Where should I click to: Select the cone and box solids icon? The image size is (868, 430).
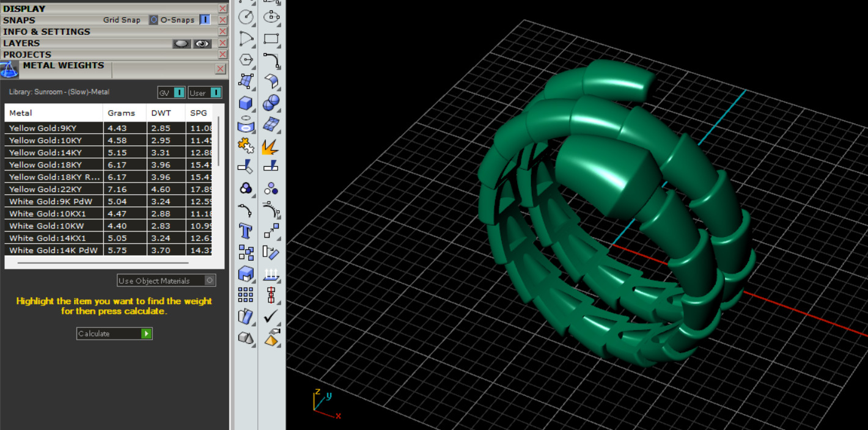point(246,338)
